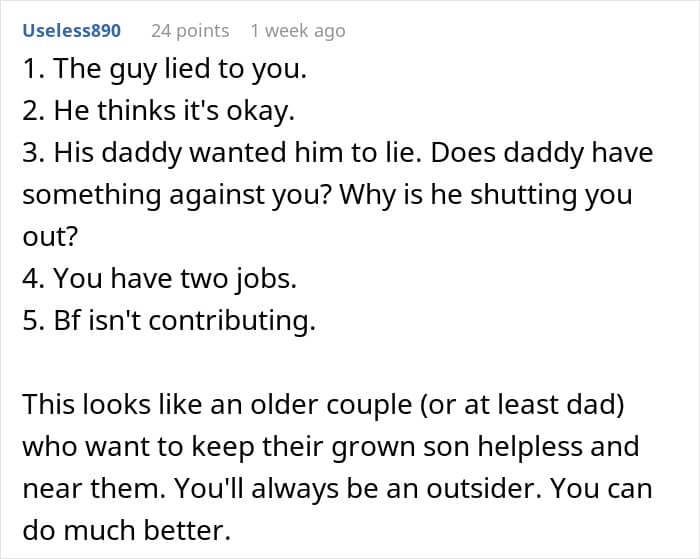Open the Useless890 user profile

(71, 31)
